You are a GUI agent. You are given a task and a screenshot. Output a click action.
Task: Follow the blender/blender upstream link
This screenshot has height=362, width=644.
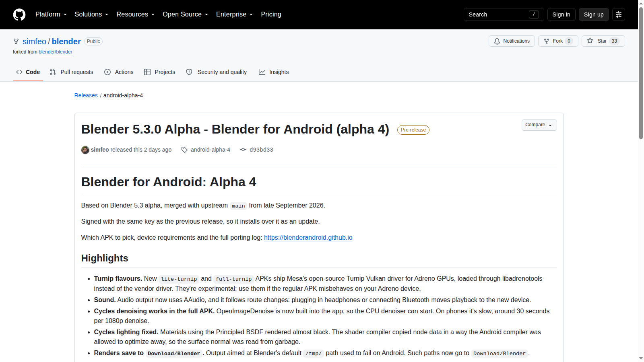[x=56, y=52]
